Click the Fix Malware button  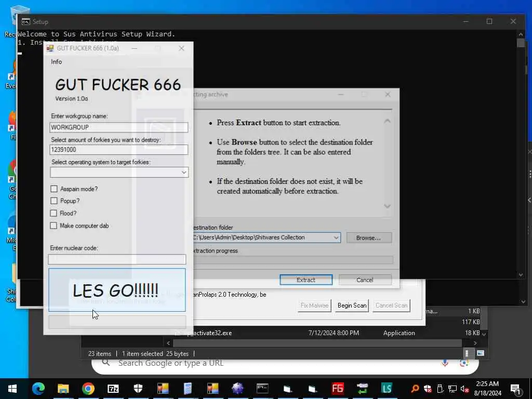[x=314, y=305]
